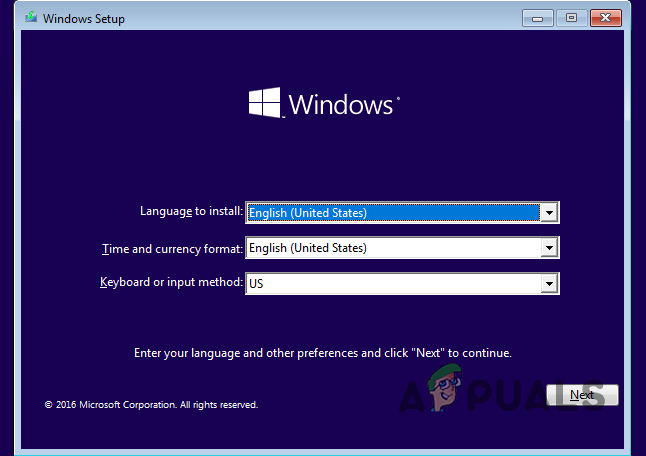Open the Language to install dropdown arrow
Screen dimensions: 646x456
pos(549,213)
